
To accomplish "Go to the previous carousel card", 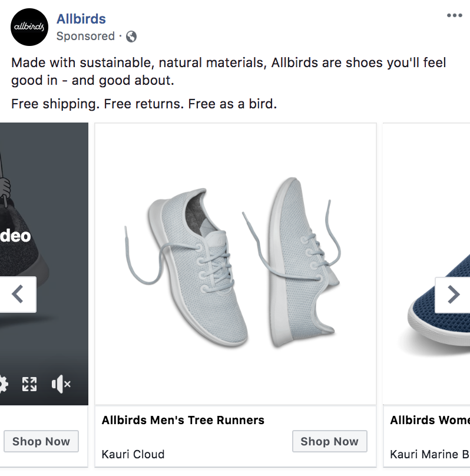I will point(18,294).
